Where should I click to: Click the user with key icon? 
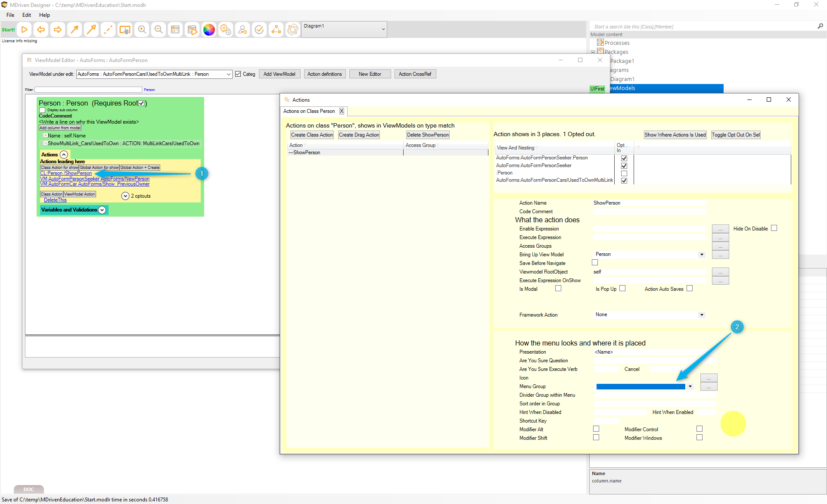pos(243,30)
